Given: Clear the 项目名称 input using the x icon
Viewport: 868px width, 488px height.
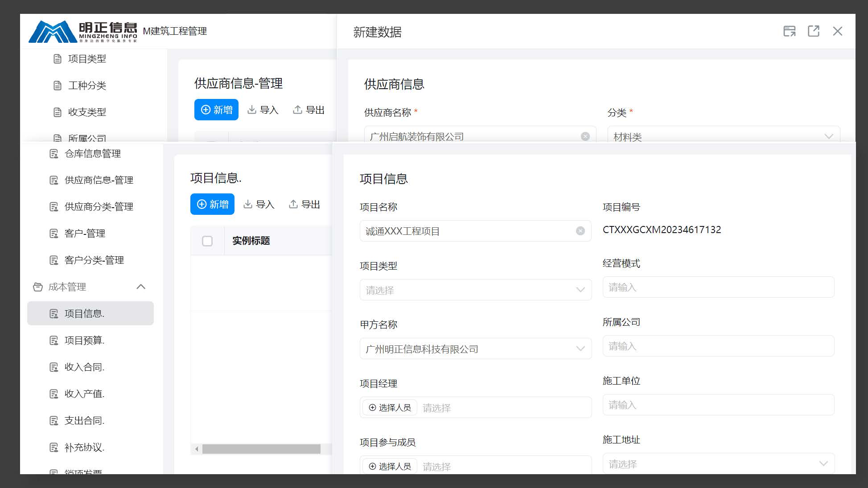Looking at the screenshot, I should [x=580, y=231].
